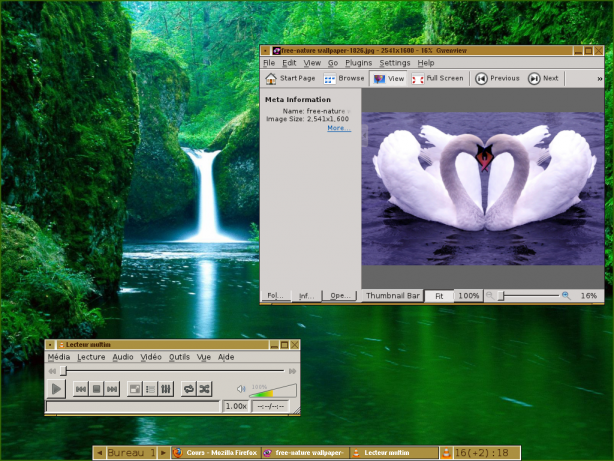
Task: Open the Média menu in VLC
Action: (x=59, y=357)
